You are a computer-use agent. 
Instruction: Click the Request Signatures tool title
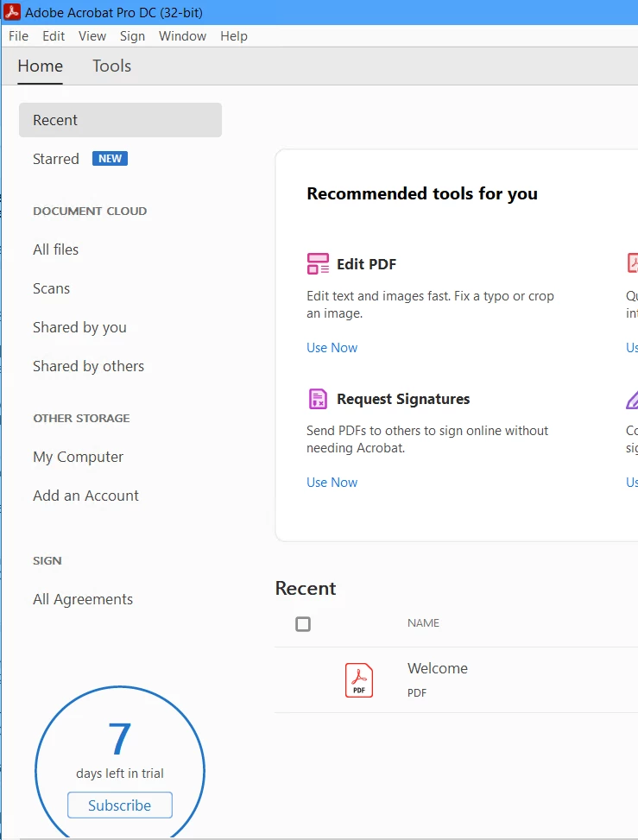pos(403,399)
